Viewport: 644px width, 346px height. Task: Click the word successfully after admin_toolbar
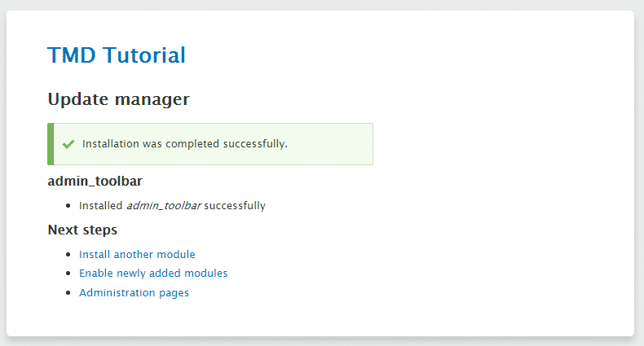pos(235,205)
